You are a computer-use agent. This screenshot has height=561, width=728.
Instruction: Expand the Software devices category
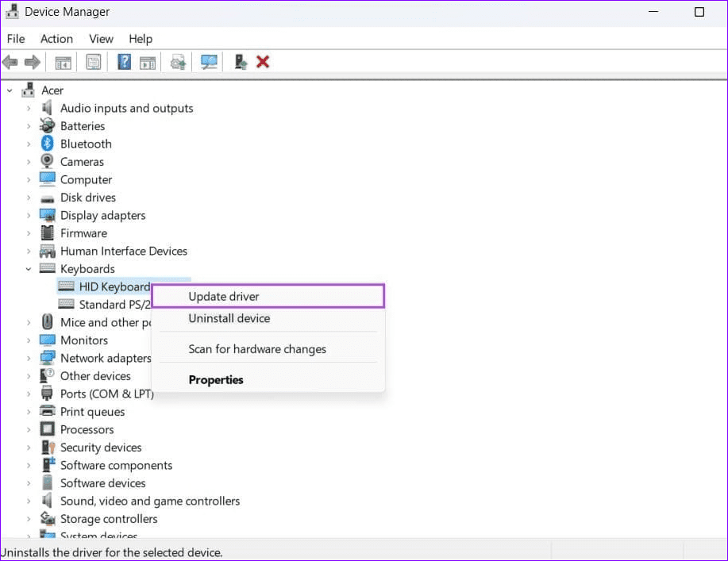29,483
